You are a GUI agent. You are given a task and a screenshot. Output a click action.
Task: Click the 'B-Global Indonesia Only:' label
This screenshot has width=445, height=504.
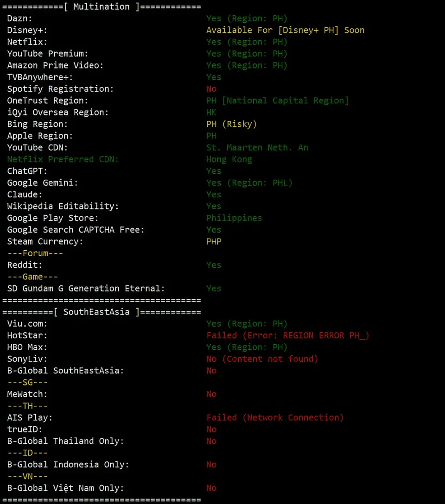pyautogui.click(x=68, y=465)
